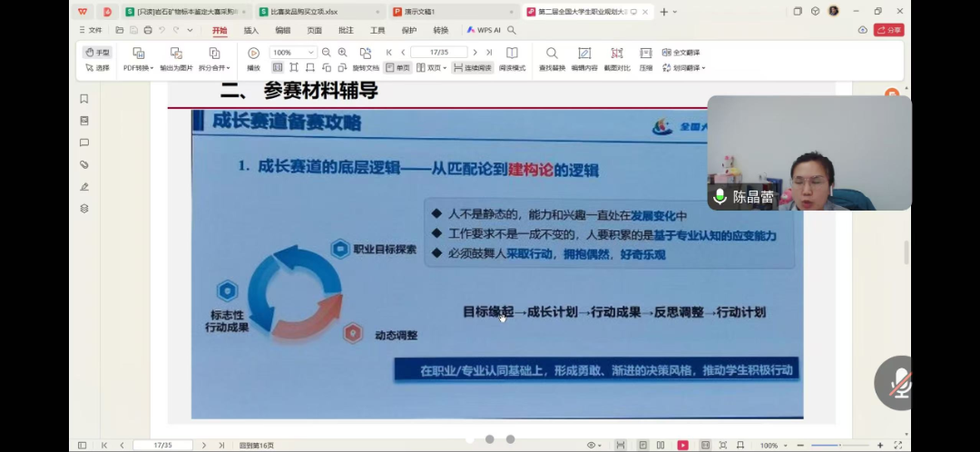980x452 pixels.
Task: Click the 压缩 compress tool icon
Action: pyautogui.click(x=646, y=54)
